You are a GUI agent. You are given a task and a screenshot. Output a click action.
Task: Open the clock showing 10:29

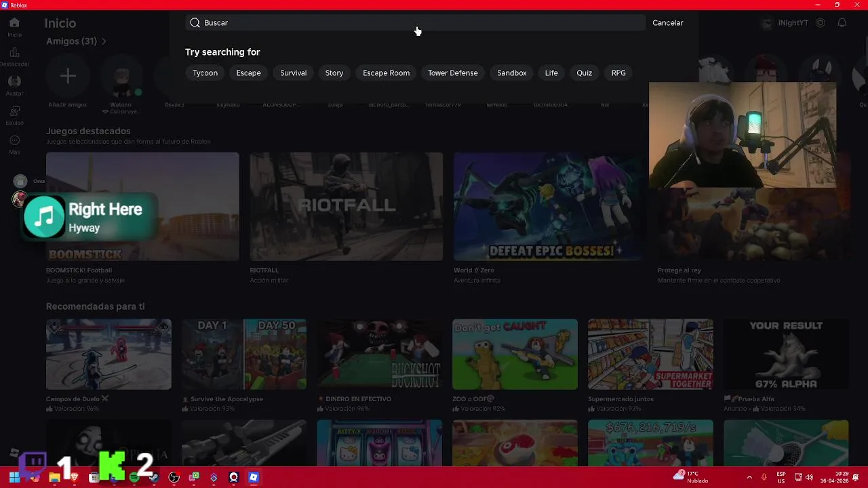(x=834, y=477)
